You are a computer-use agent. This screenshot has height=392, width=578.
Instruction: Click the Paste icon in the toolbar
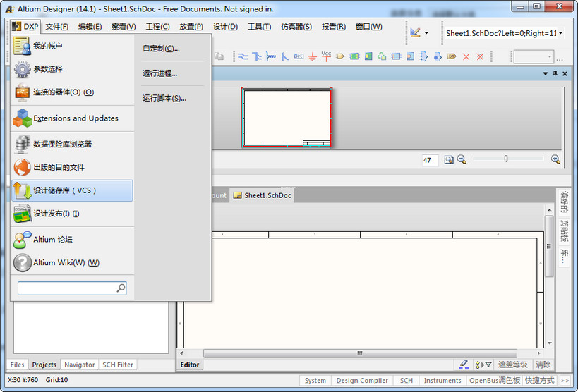(219, 56)
